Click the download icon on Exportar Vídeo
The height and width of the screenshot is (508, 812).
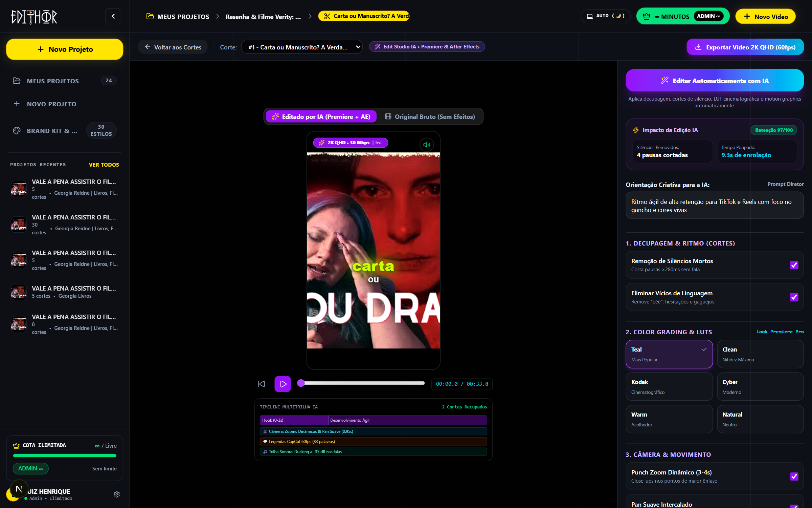click(x=698, y=47)
